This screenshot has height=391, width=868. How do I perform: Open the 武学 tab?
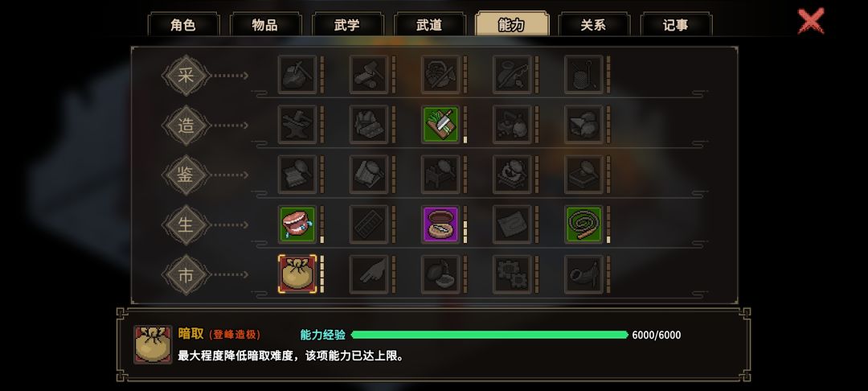click(347, 25)
